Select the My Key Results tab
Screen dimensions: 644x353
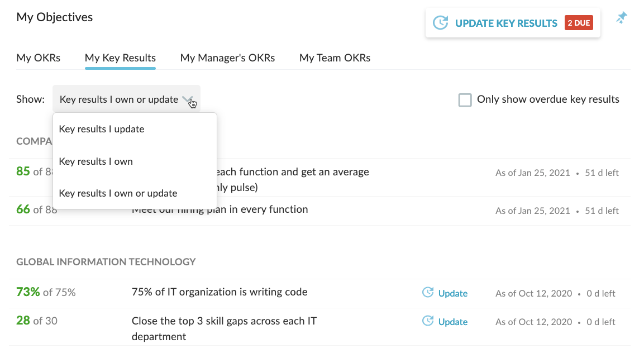click(x=120, y=58)
